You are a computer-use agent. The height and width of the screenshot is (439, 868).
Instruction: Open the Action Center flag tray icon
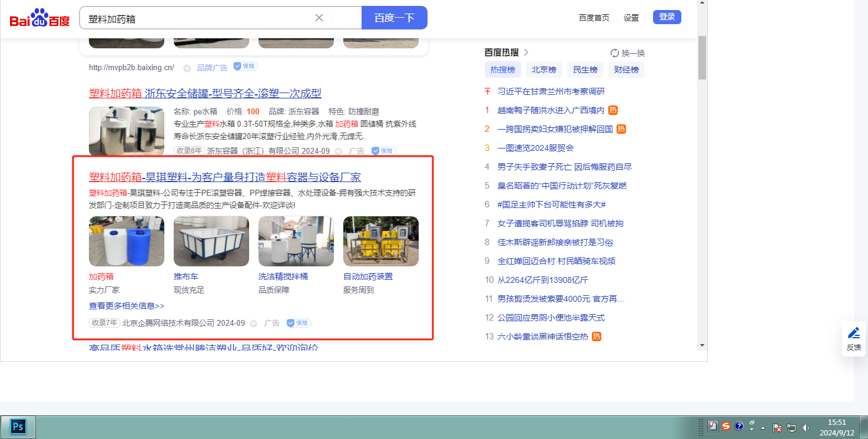(777, 428)
